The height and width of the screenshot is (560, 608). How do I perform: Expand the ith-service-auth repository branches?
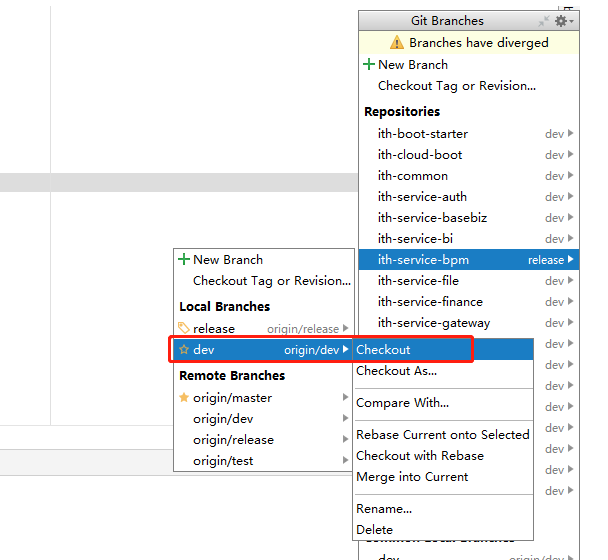(571, 197)
